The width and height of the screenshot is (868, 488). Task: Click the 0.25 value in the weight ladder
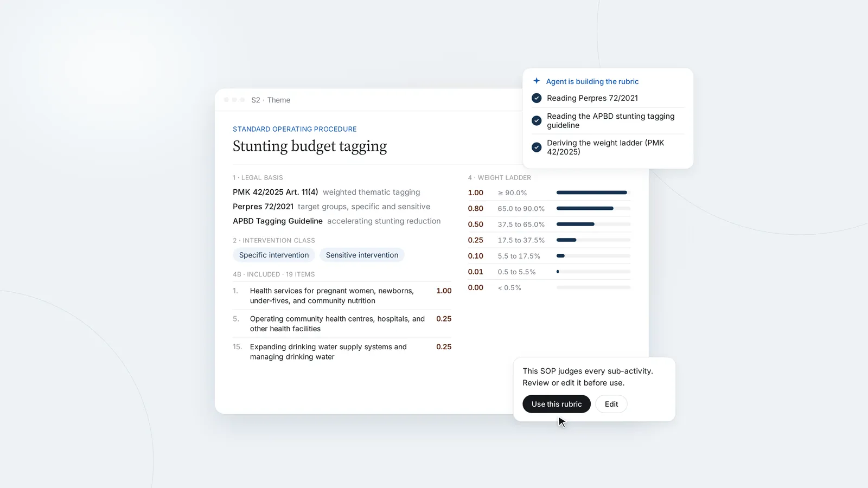476,240
